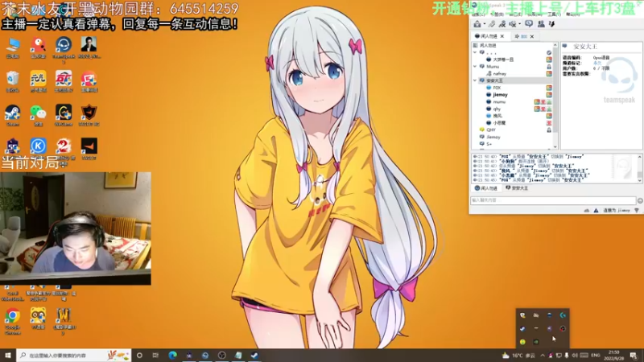Open the yellow square app shortcut
This screenshot has height=362, width=644.
point(38,81)
